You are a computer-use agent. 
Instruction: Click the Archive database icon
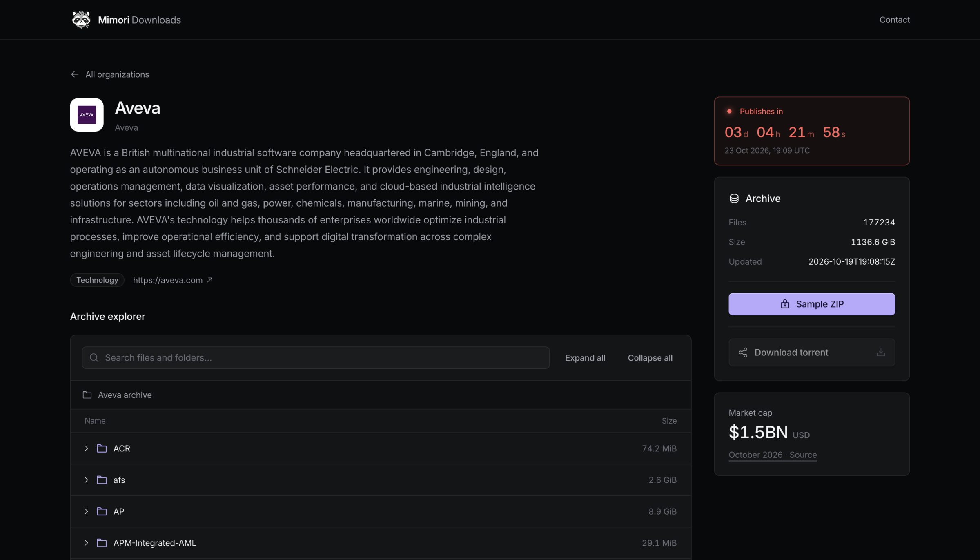tap(734, 199)
